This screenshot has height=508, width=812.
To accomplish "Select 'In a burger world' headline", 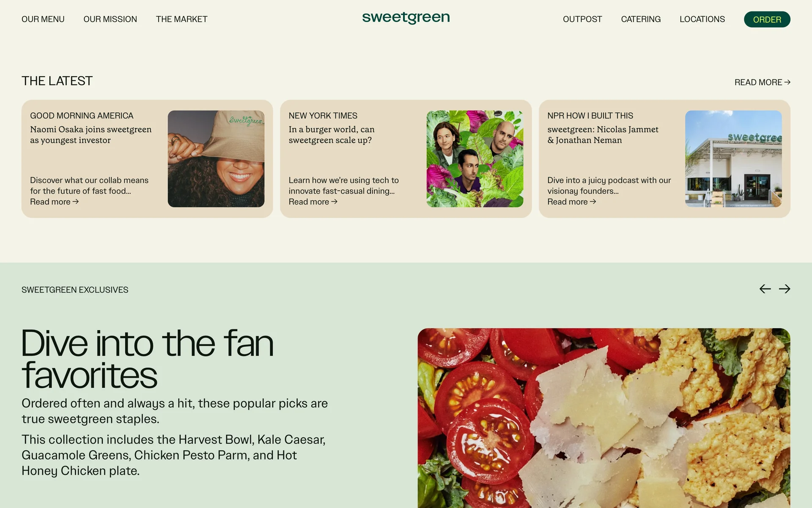I will point(332,135).
